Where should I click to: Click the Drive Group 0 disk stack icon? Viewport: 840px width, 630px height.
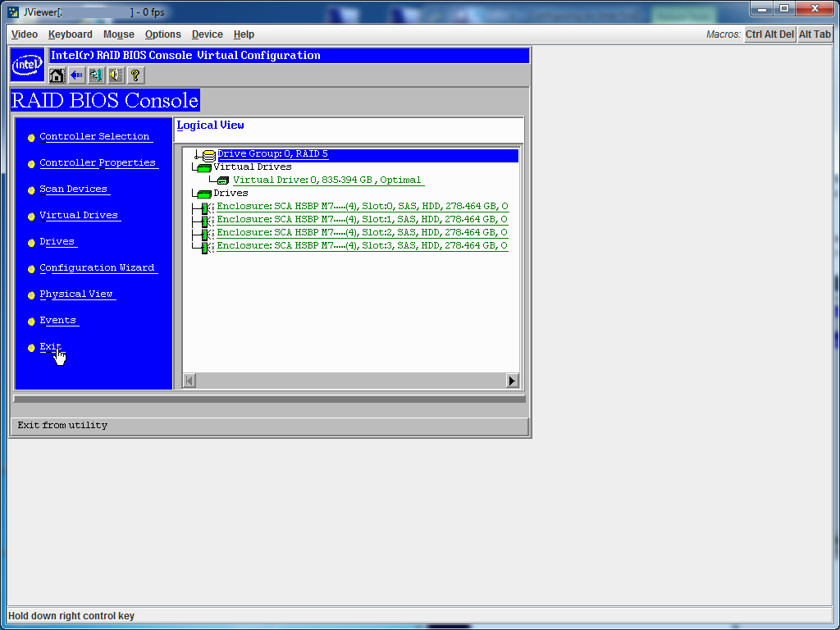[208, 155]
